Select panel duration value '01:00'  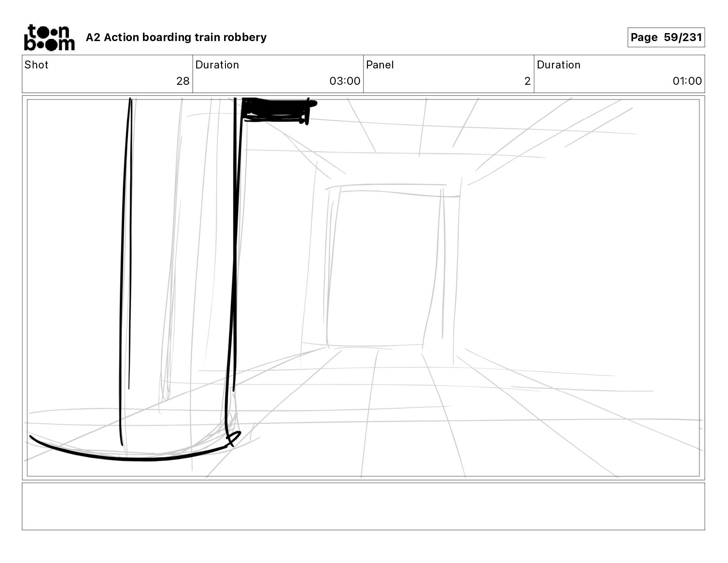click(x=687, y=81)
